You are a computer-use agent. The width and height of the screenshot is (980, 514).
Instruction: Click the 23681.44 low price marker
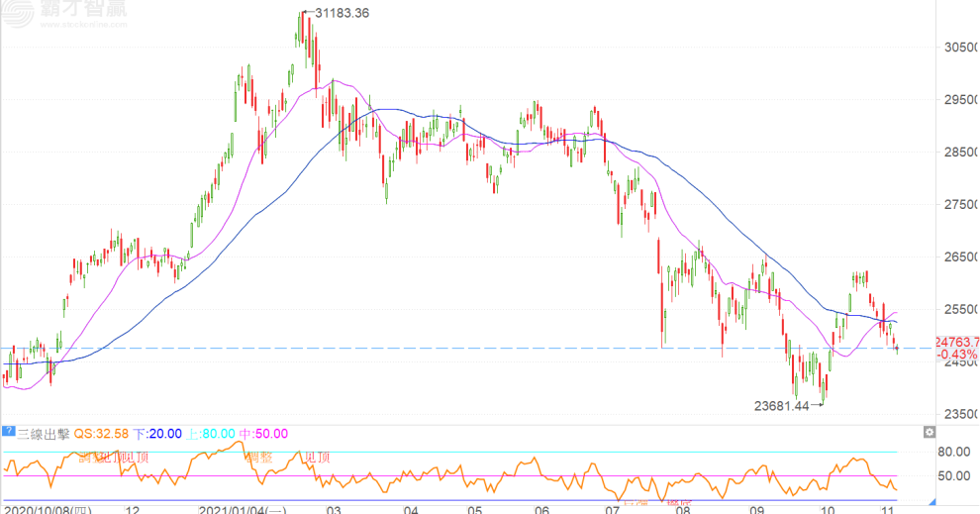coord(781,405)
